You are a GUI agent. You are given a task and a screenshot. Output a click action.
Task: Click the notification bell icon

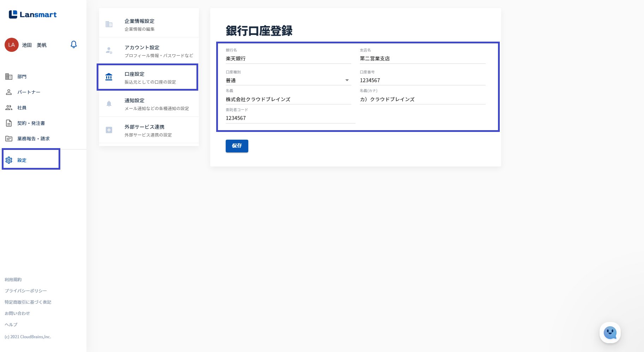[x=74, y=44]
